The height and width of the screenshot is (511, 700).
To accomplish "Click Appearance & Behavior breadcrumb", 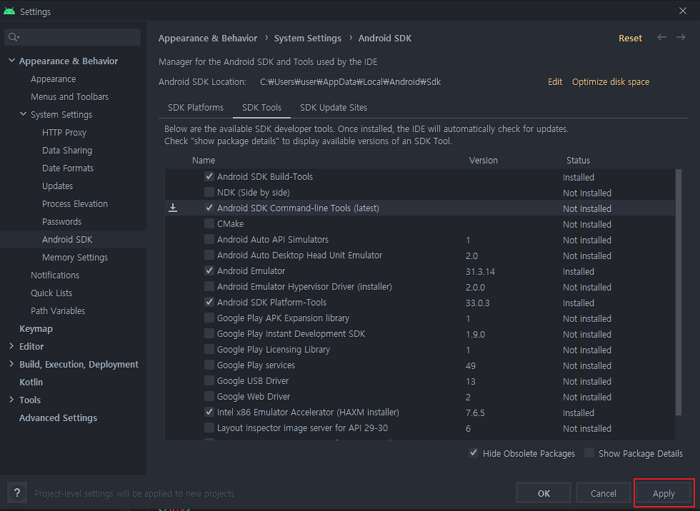I will coord(208,38).
